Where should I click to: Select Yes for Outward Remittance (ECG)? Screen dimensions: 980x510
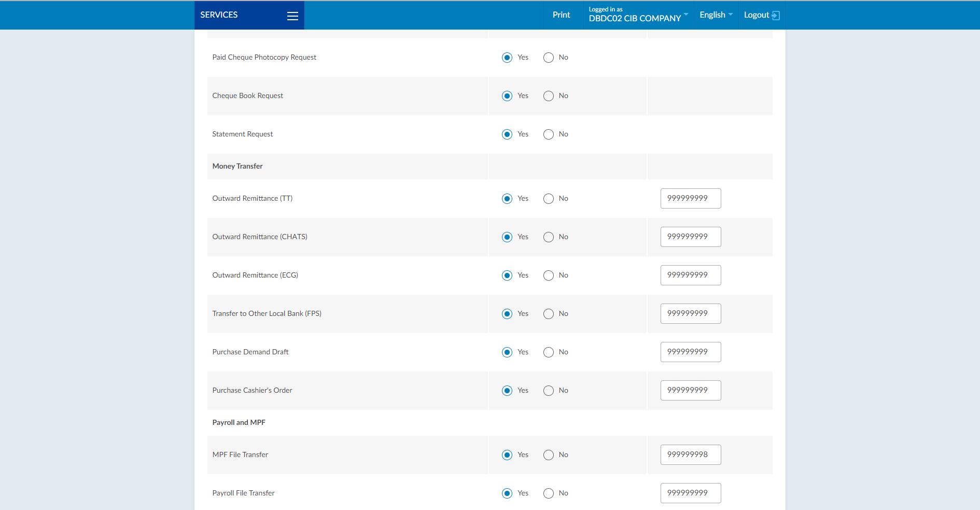507,275
